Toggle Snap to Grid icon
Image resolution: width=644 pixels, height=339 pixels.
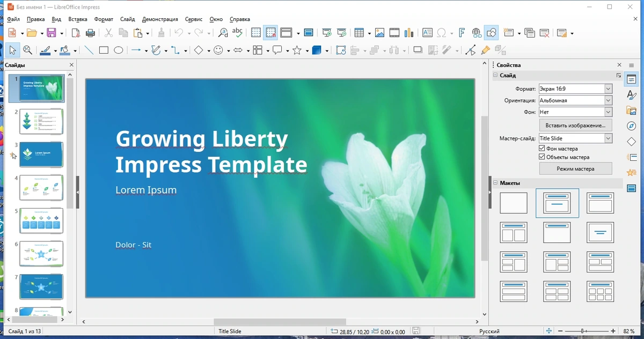coord(270,33)
